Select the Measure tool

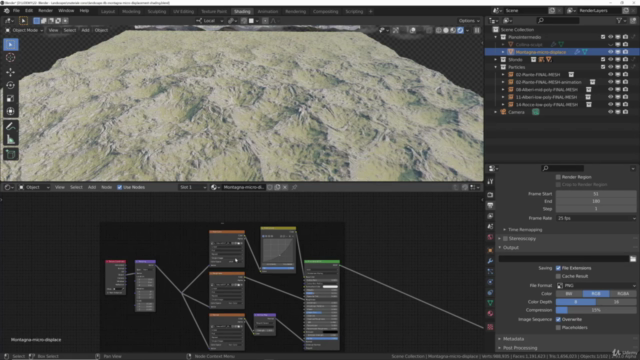(11, 140)
